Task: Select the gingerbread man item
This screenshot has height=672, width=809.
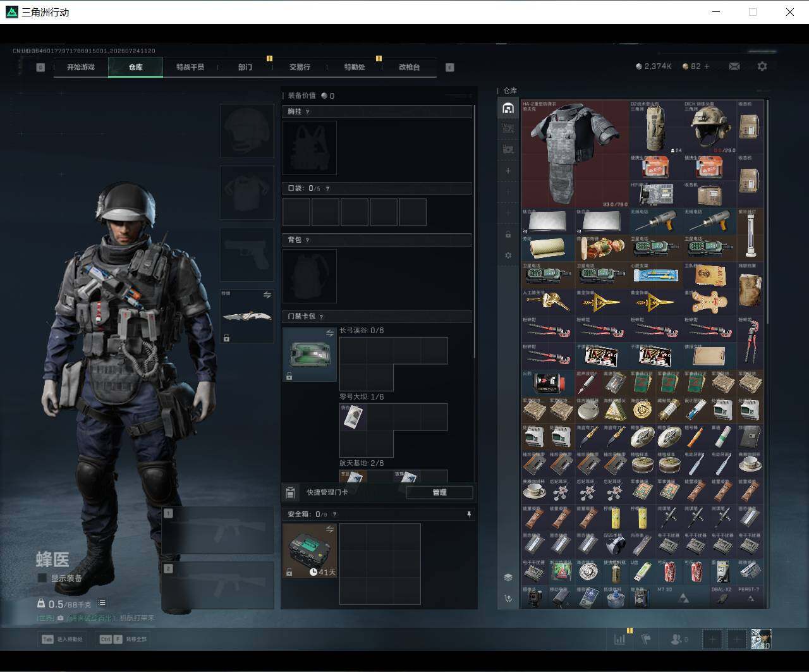Action: [710, 303]
